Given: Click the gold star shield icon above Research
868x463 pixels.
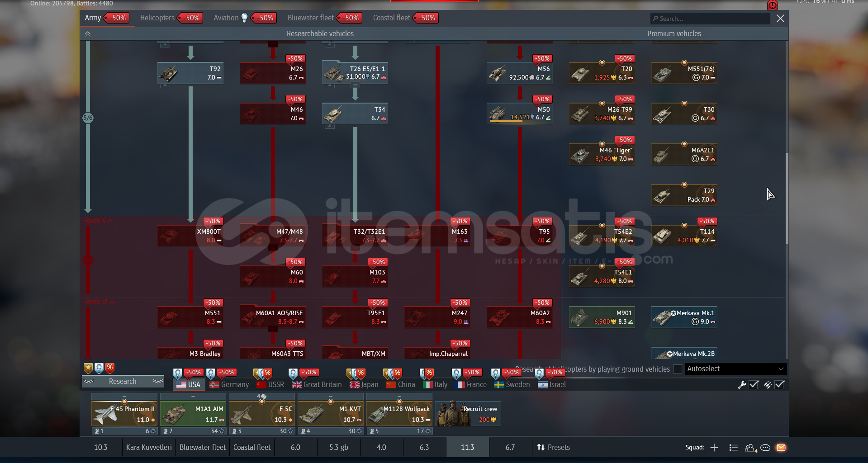Looking at the screenshot, I should tap(88, 369).
